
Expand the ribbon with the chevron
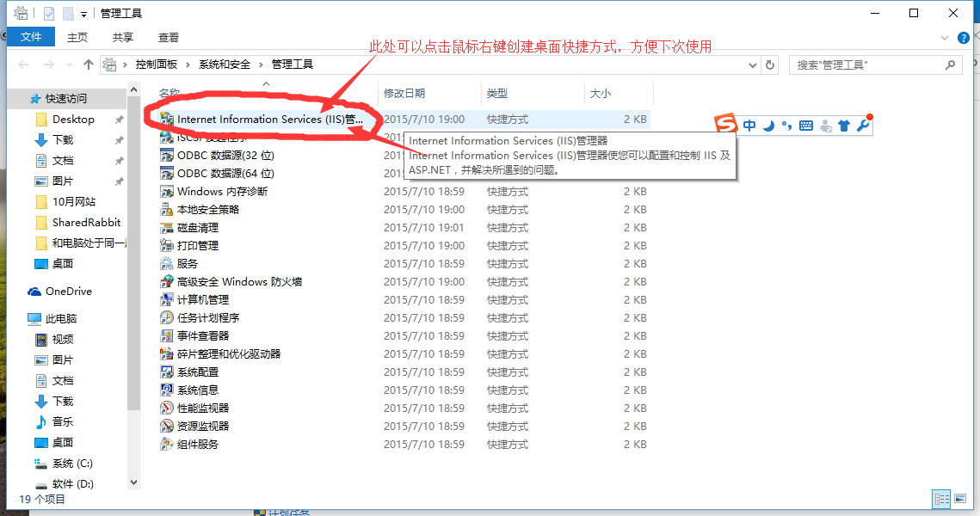[x=945, y=38]
